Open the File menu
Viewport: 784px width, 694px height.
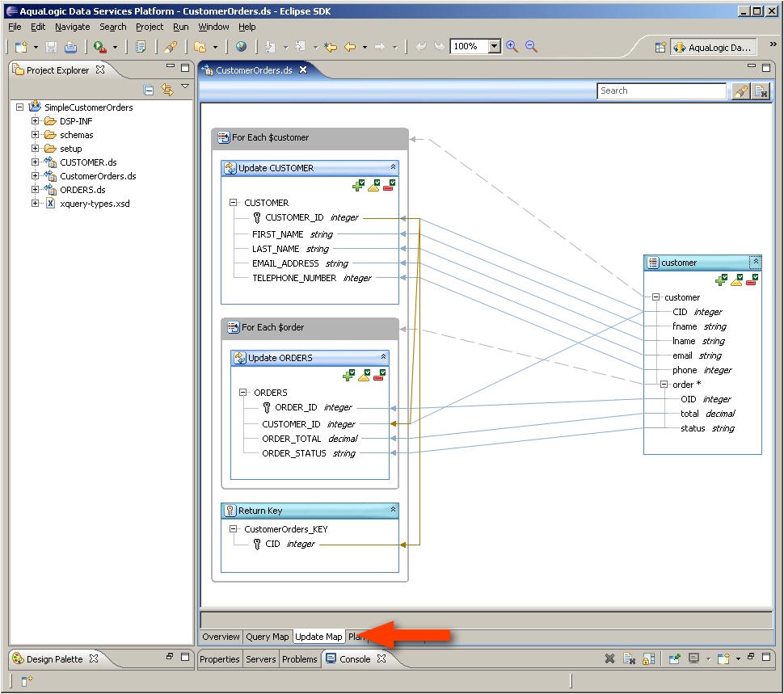coord(15,27)
